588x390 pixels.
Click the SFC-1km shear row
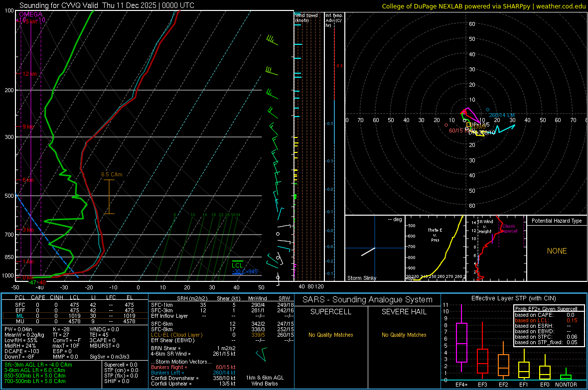(x=222, y=305)
